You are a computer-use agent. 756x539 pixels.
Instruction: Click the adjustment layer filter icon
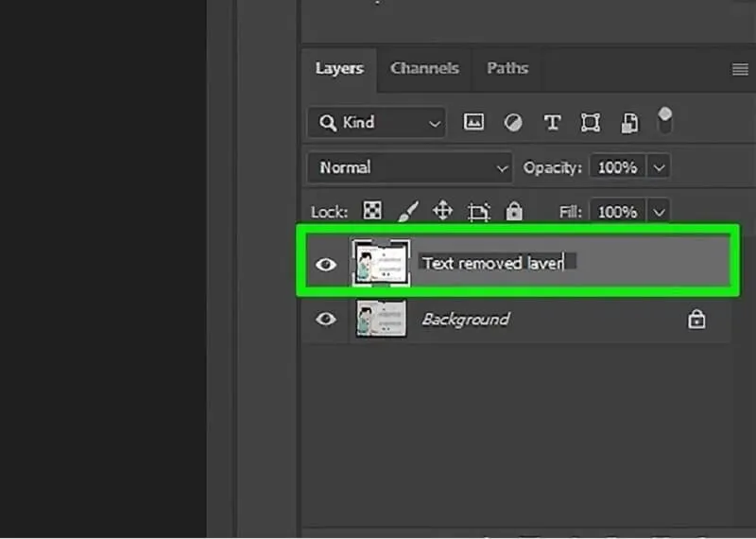(513, 122)
